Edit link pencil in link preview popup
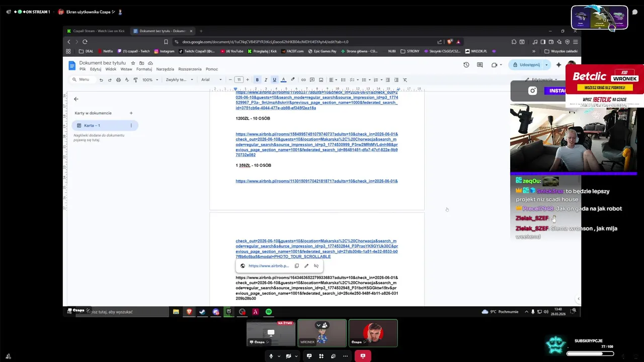The height and width of the screenshot is (362, 644). coord(306,266)
